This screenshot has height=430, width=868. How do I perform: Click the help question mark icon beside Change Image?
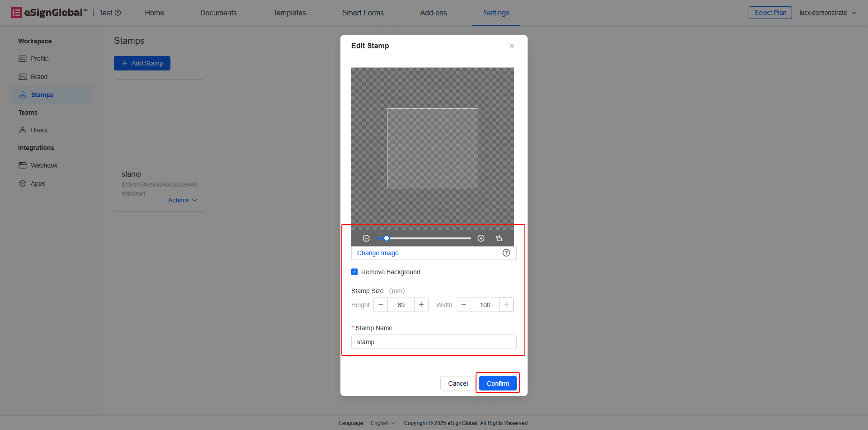[x=506, y=253]
